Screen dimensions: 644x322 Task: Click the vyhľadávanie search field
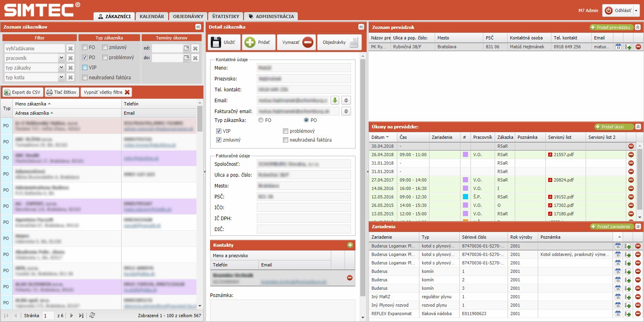pyautogui.click(x=34, y=48)
